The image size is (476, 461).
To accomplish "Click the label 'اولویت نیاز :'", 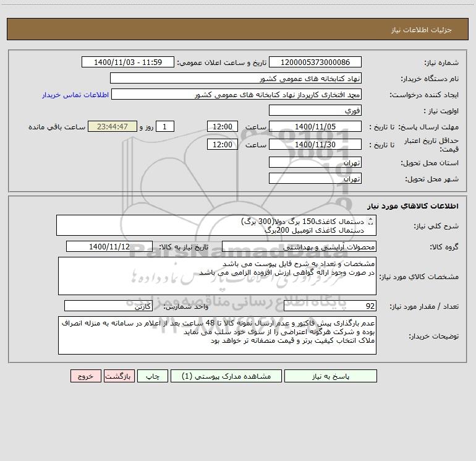I will 441,111.
